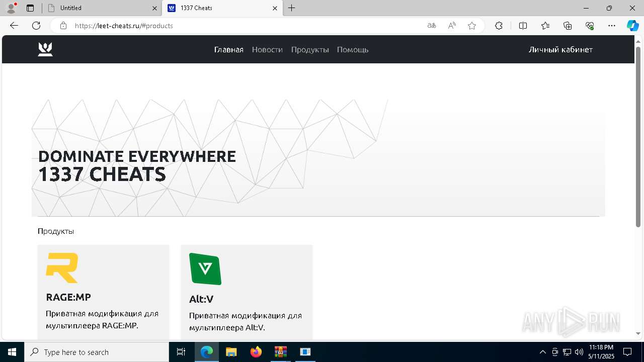Open the RAGE:MP product logo
The width and height of the screenshot is (644, 362).
62,268
